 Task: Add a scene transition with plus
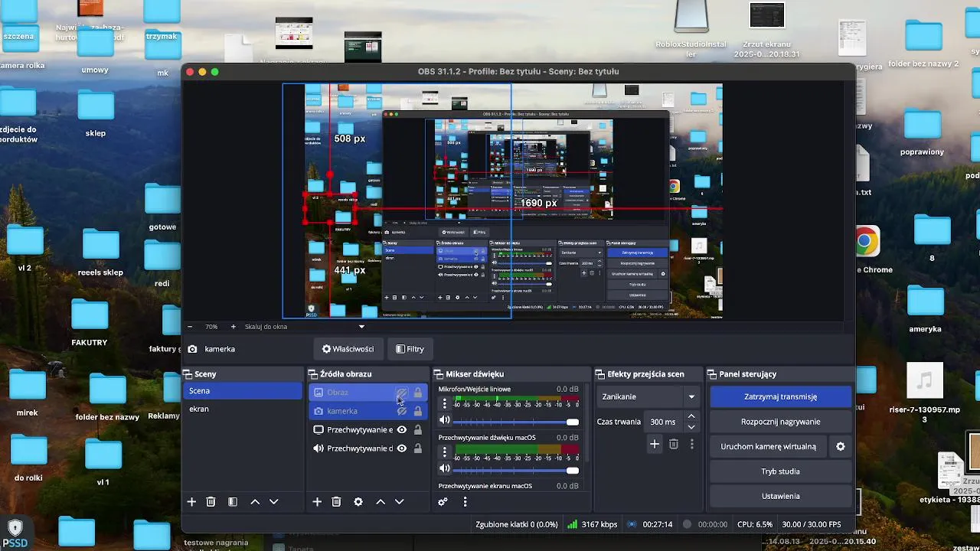pos(655,444)
